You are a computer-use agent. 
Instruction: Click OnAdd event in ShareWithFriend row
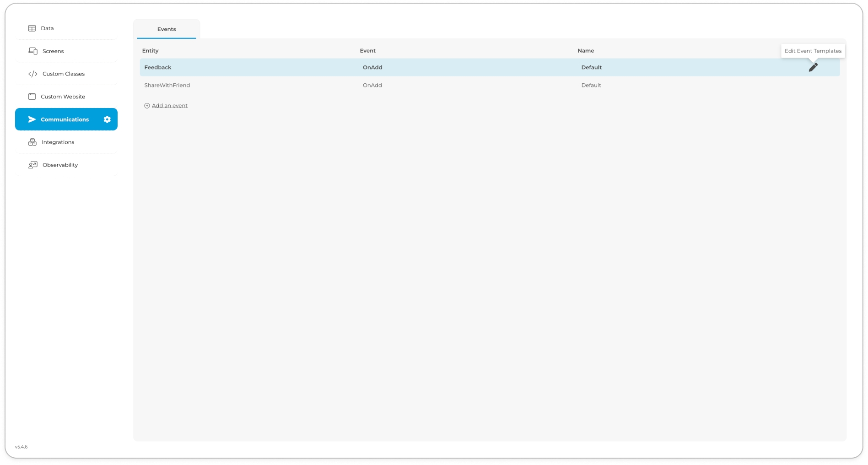click(x=372, y=85)
